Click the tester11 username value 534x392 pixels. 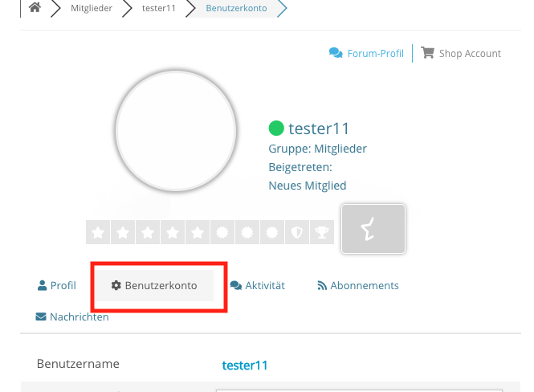pyautogui.click(x=245, y=365)
